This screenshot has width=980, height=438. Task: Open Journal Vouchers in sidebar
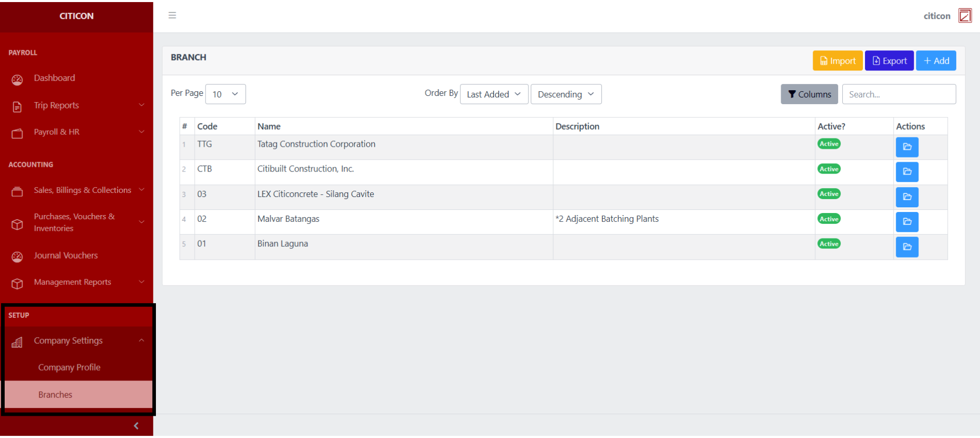pos(66,256)
